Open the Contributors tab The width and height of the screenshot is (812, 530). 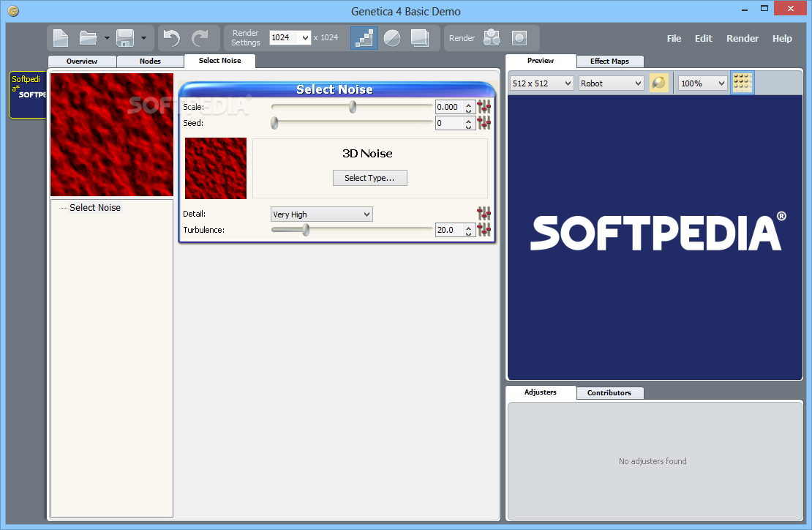(x=609, y=392)
